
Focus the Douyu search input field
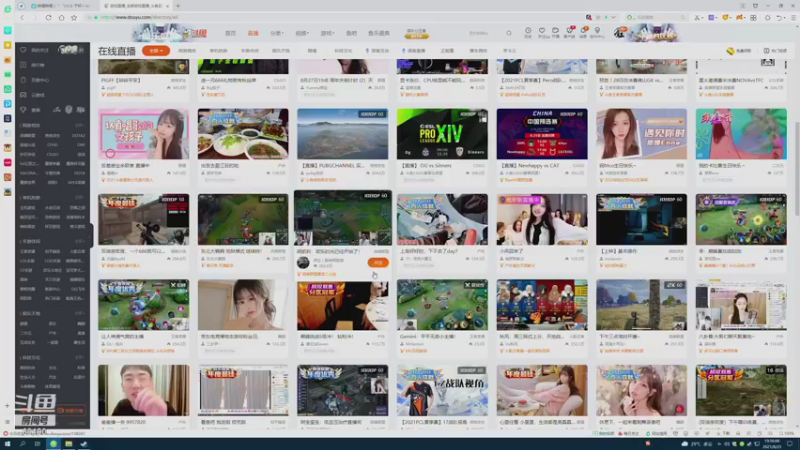pyautogui.click(x=482, y=33)
